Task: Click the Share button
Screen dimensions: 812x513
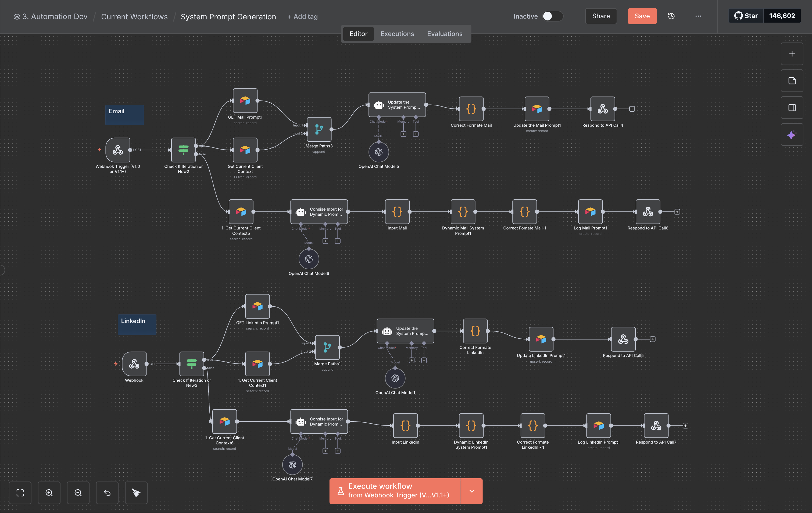Action: (x=600, y=16)
